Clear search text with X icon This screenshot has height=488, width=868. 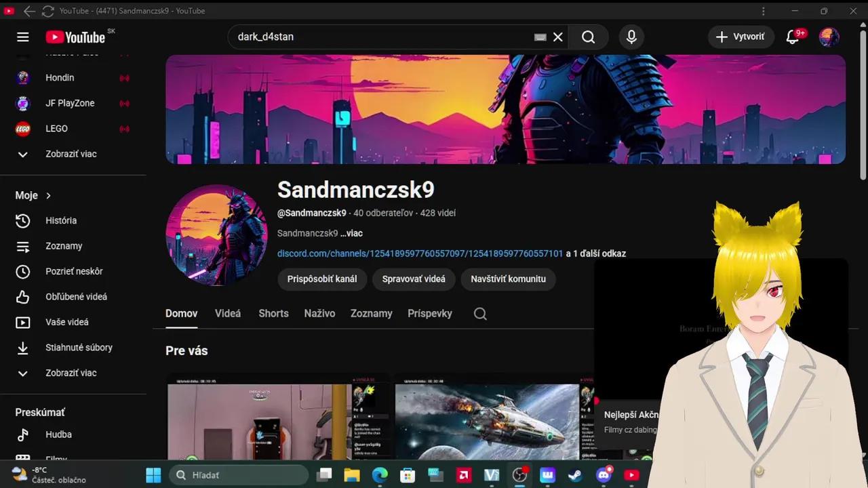coord(558,37)
